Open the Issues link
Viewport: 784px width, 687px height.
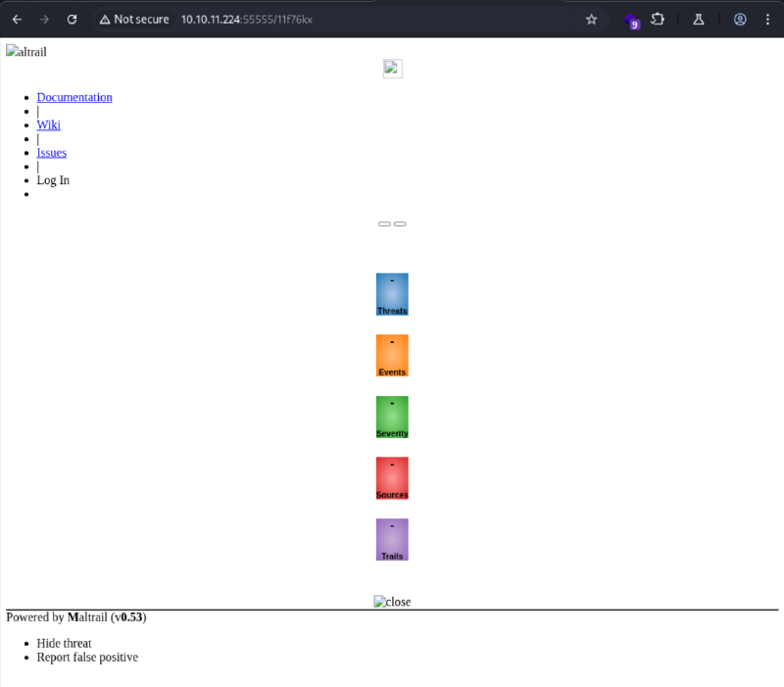pyautogui.click(x=52, y=153)
